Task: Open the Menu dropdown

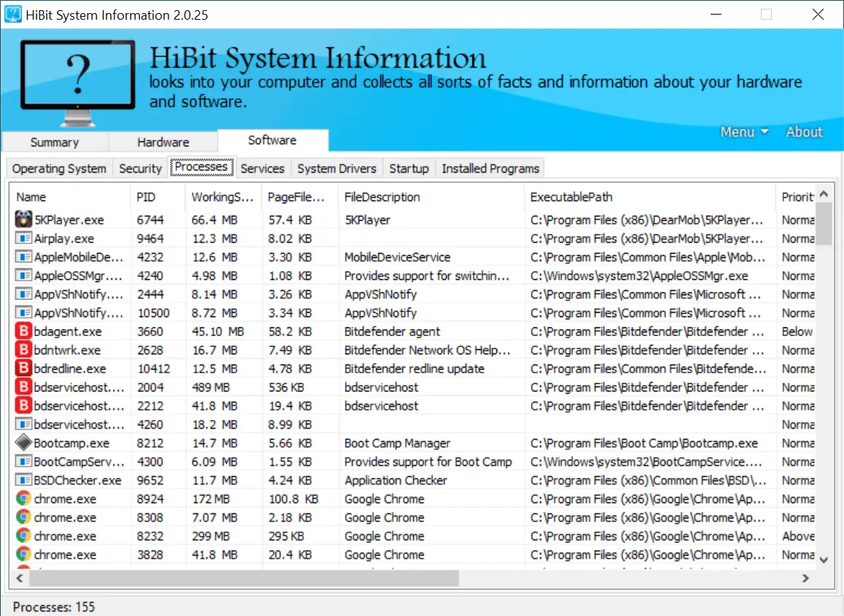Action: click(744, 132)
